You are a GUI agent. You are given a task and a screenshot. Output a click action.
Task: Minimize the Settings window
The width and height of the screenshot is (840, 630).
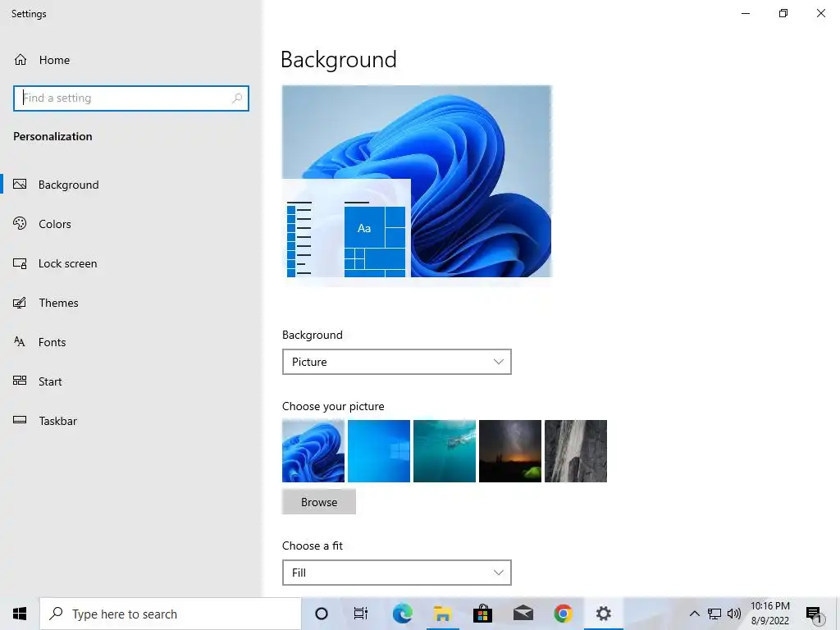tap(746, 13)
